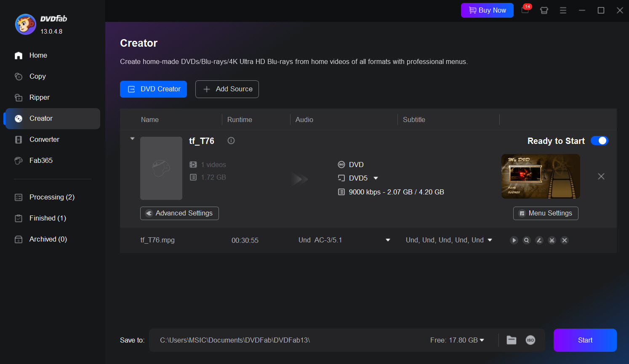Click the scissors trim icon
The width and height of the screenshot is (629, 364).
(x=552, y=240)
